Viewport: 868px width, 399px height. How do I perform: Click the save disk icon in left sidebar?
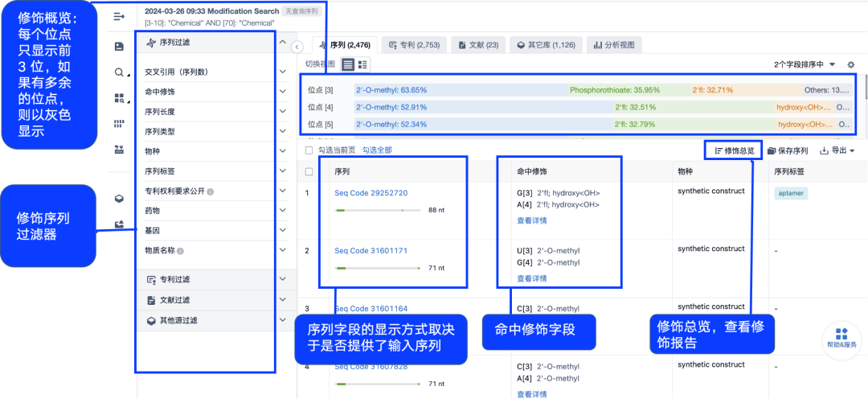(120, 47)
